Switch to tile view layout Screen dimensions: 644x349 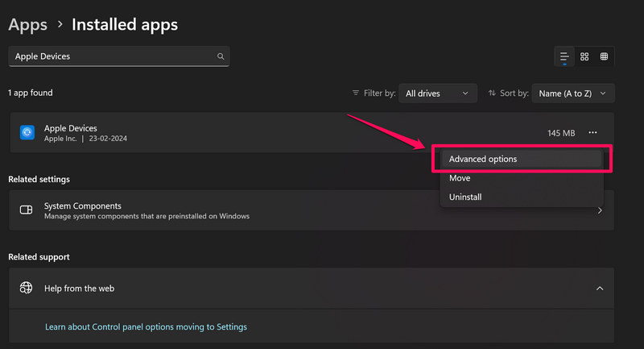coord(605,56)
